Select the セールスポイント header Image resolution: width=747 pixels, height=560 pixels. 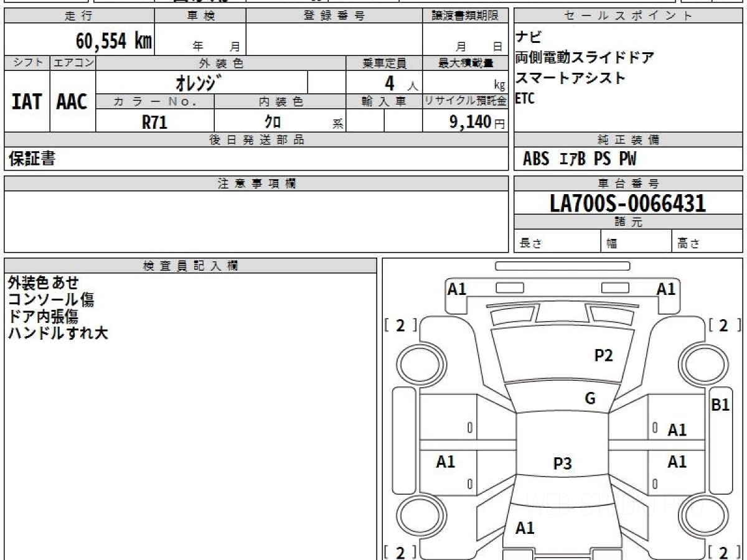628,16
